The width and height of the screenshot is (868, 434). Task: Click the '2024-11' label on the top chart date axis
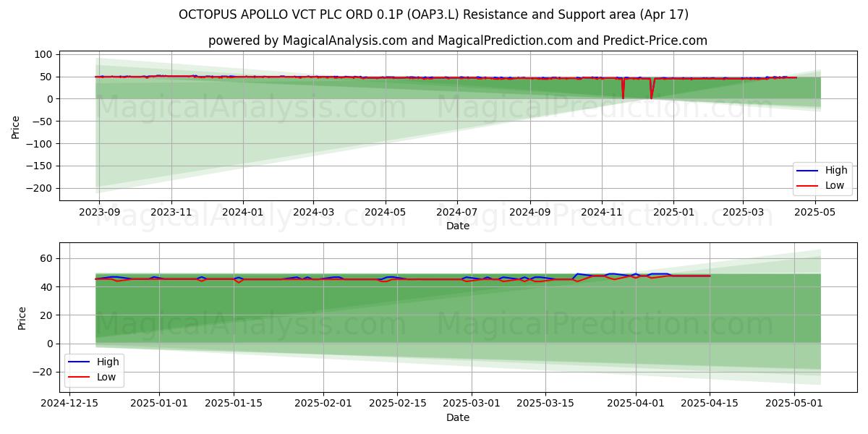tap(602, 213)
